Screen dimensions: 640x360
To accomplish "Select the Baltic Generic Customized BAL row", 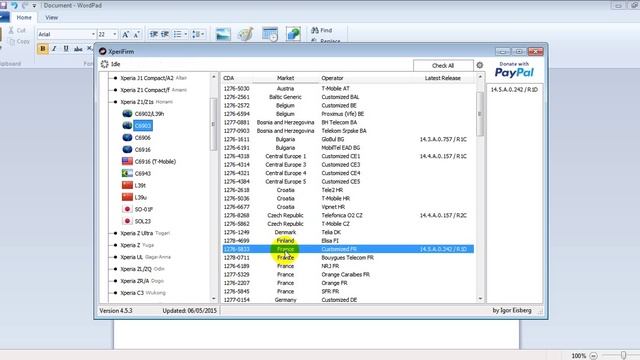I will coord(348,97).
